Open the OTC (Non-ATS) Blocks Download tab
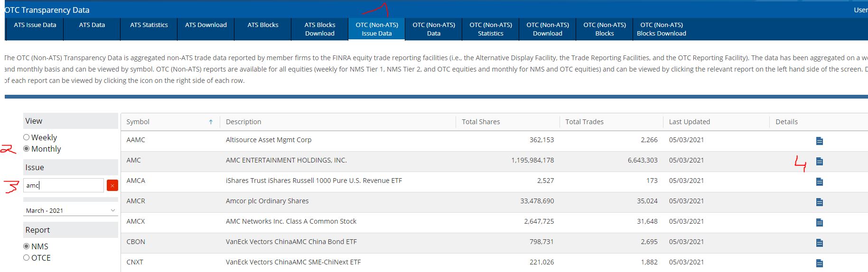The image size is (868, 272). click(661, 29)
